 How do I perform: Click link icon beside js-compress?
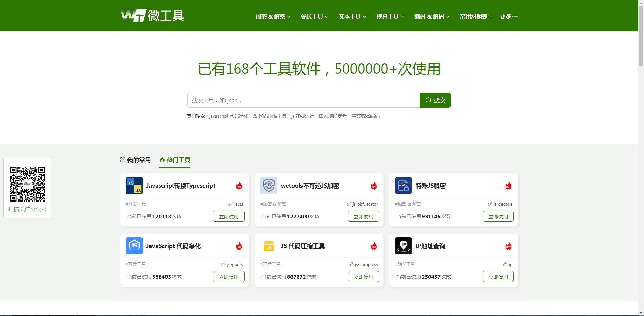tap(351, 264)
